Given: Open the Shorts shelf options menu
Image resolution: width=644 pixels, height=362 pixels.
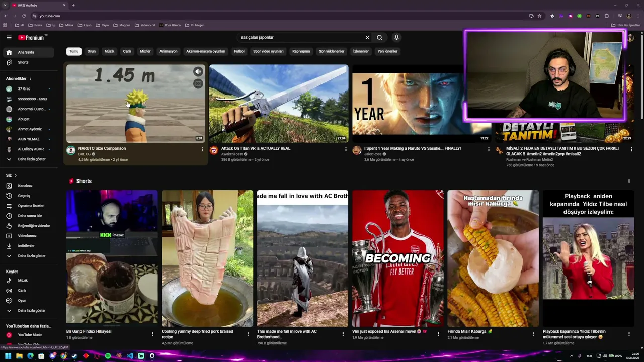Looking at the screenshot, I should [x=629, y=181].
